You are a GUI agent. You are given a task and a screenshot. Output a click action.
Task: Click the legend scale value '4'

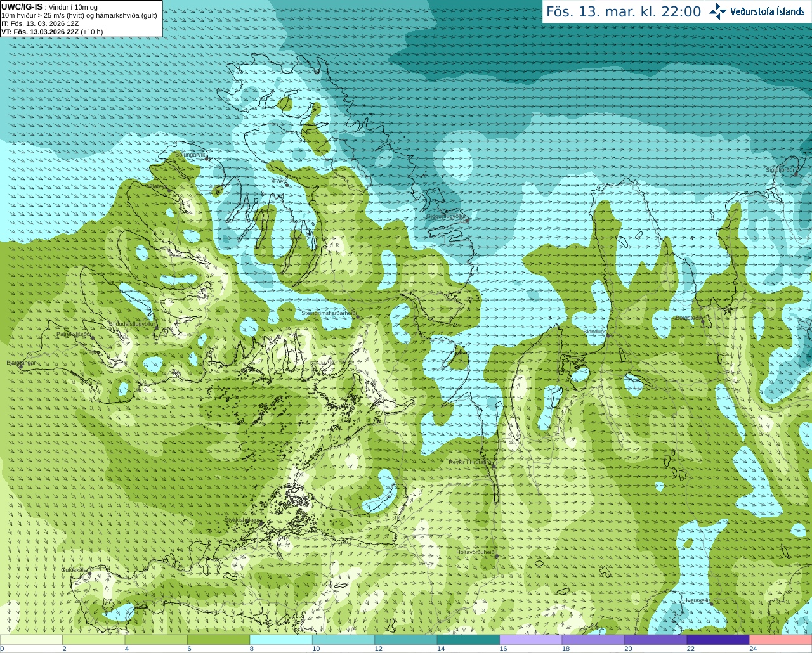tap(127, 649)
